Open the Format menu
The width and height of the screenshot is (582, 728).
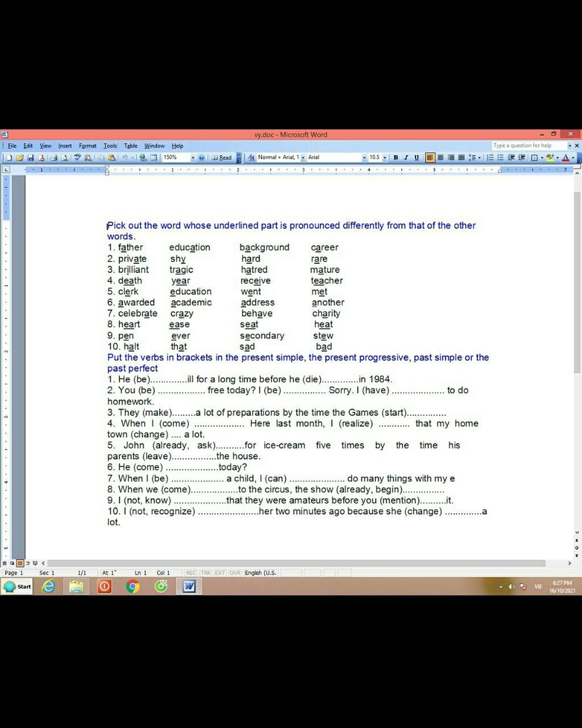point(88,146)
